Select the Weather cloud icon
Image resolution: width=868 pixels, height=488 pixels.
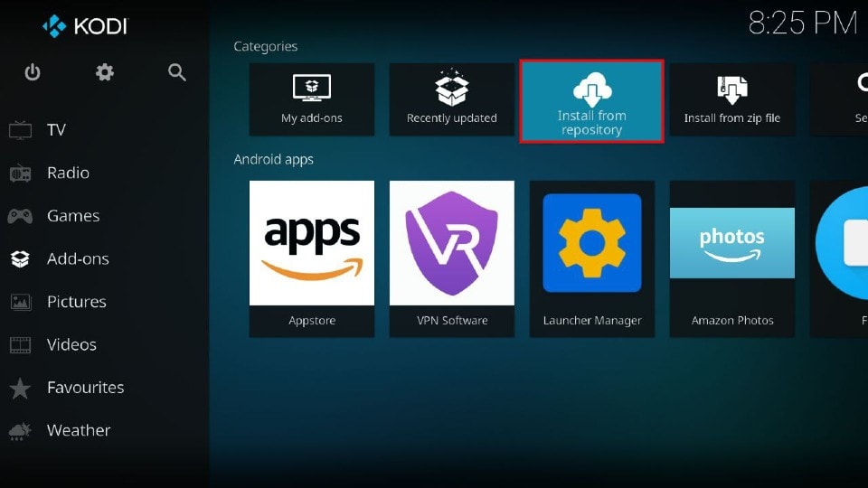(x=20, y=430)
